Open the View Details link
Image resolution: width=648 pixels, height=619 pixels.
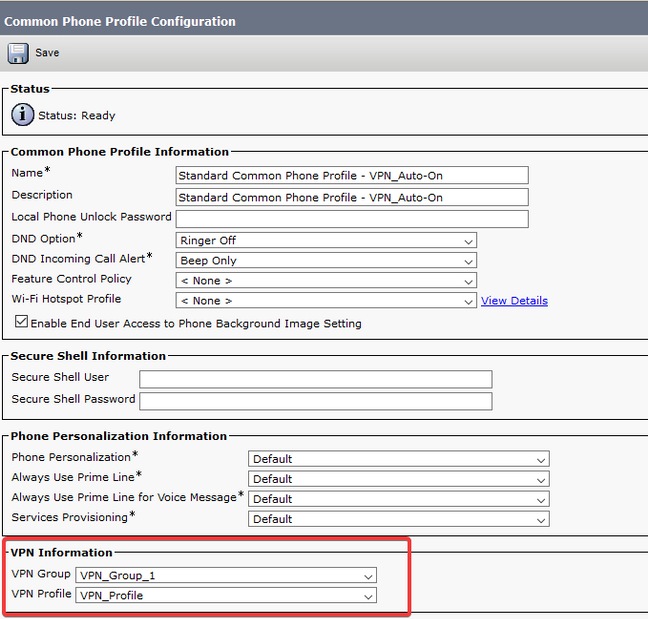(514, 301)
